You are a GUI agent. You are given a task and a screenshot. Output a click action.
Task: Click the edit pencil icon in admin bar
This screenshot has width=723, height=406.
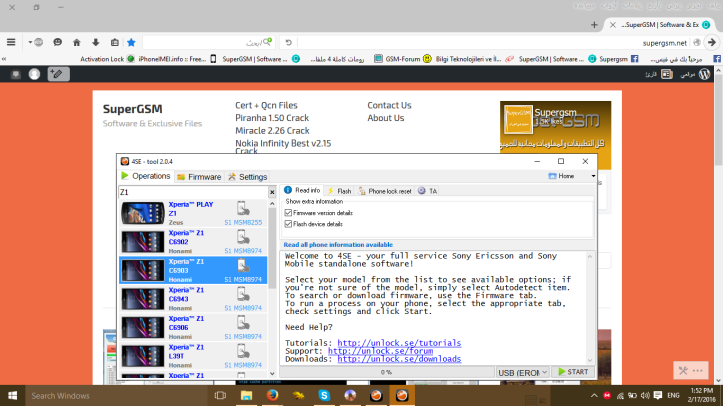point(59,74)
